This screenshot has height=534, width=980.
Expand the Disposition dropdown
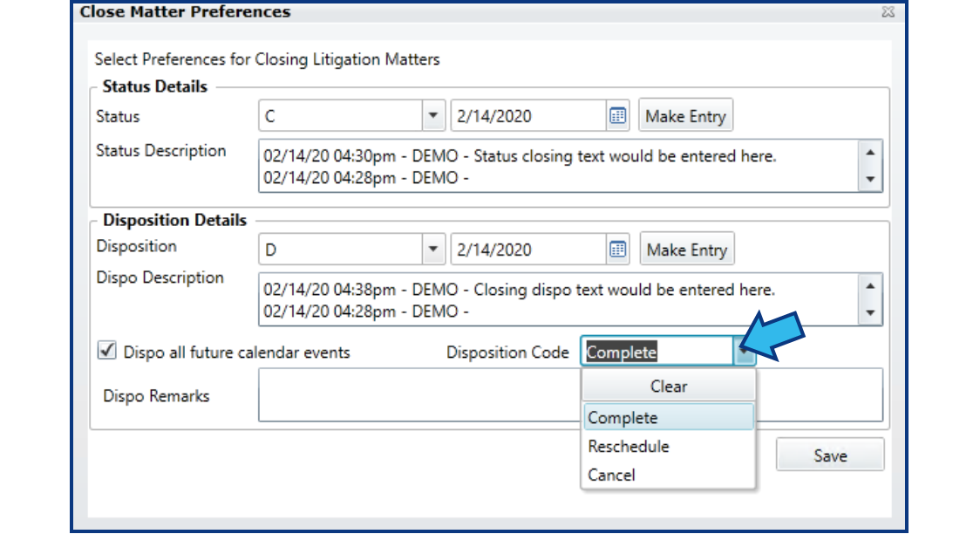[x=432, y=248]
